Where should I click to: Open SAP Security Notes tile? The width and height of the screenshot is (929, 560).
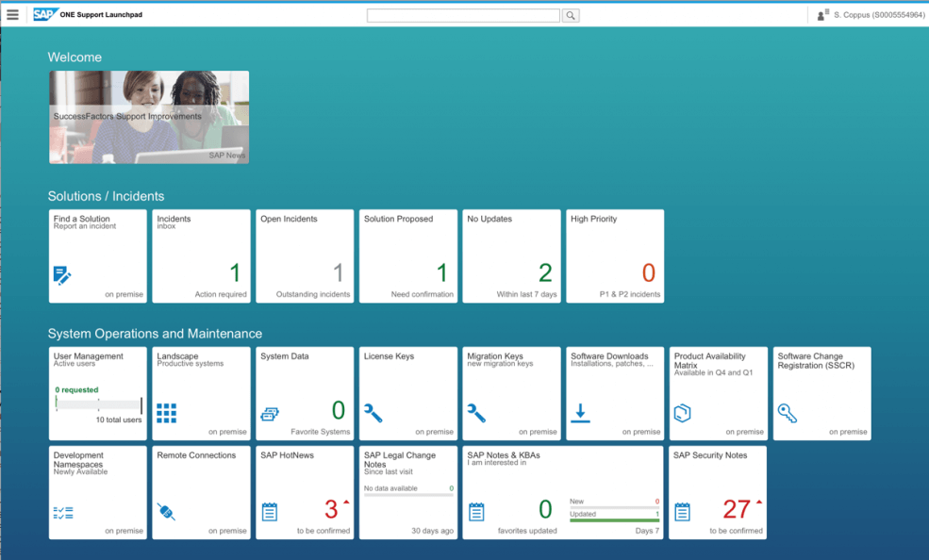(x=718, y=492)
